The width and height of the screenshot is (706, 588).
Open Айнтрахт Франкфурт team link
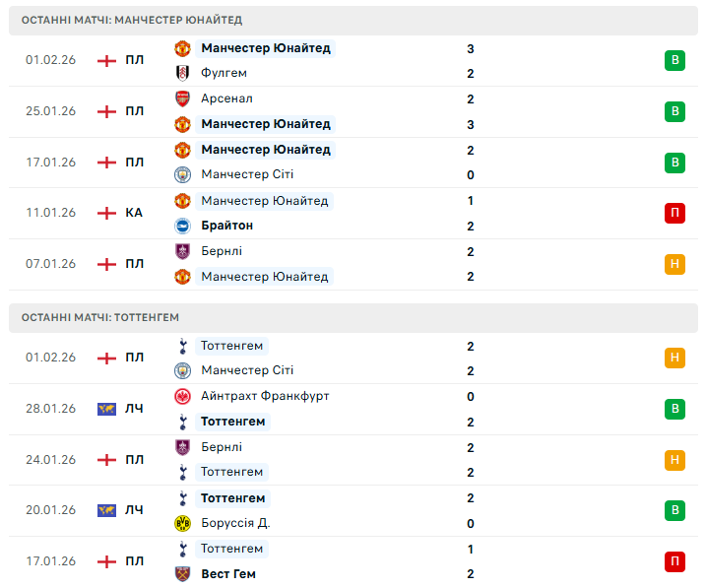click(x=265, y=396)
